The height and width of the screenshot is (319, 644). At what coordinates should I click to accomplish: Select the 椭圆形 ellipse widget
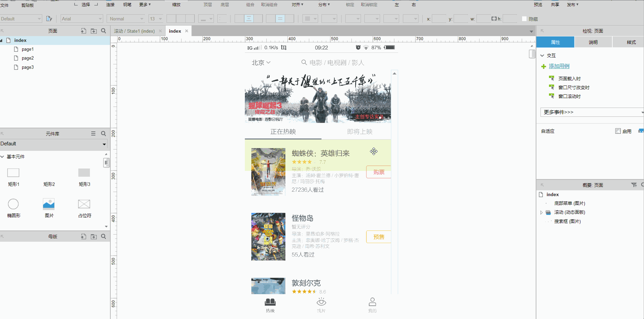(x=13, y=204)
